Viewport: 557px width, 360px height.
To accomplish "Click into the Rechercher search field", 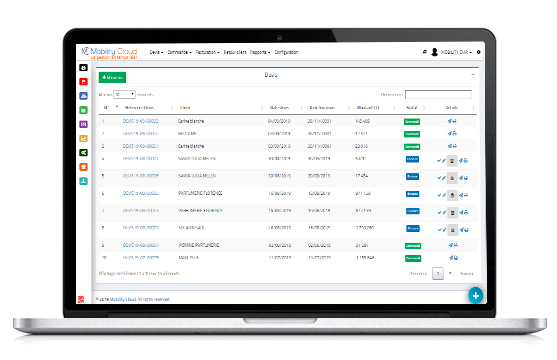I will tap(438, 95).
